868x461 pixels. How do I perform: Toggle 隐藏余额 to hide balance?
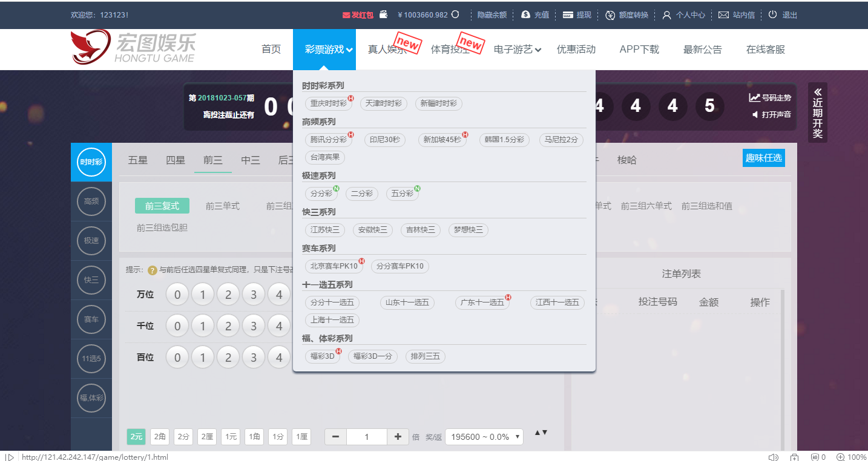click(x=492, y=15)
